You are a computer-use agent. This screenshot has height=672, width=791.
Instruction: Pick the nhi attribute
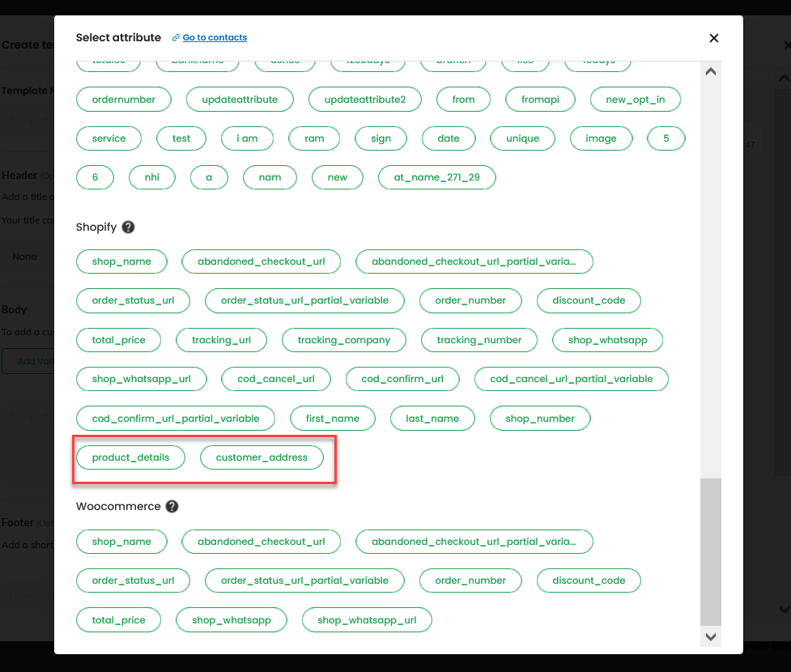pos(152,177)
